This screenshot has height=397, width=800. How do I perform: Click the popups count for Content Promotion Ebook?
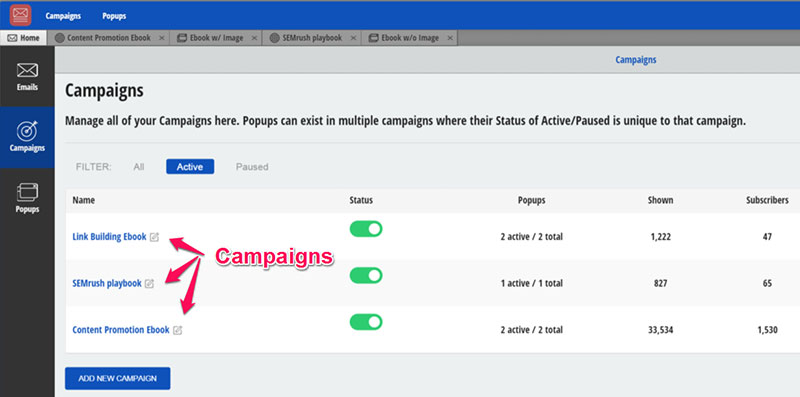(x=532, y=330)
